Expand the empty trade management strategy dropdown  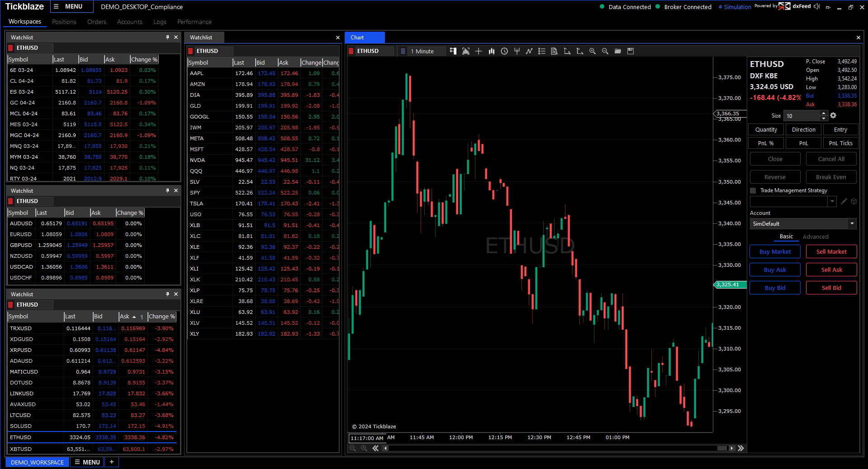tap(832, 202)
